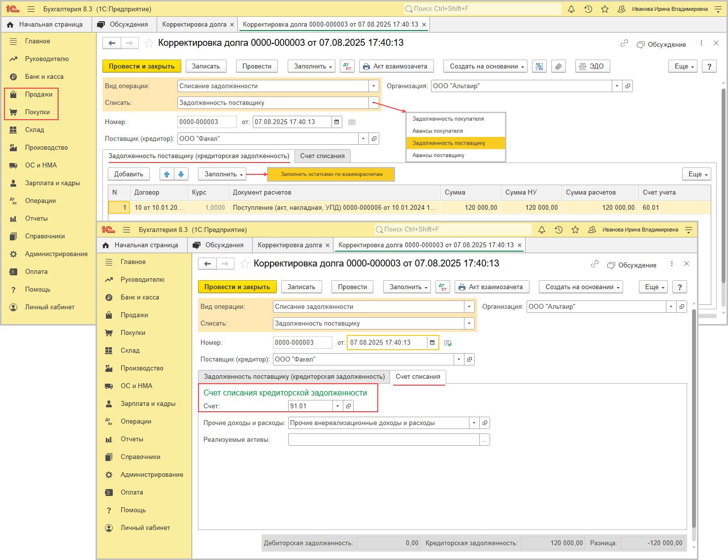The width and height of the screenshot is (728, 560).
Task: Click the green-checked comment icon beside the date
Action: (448, 343)
